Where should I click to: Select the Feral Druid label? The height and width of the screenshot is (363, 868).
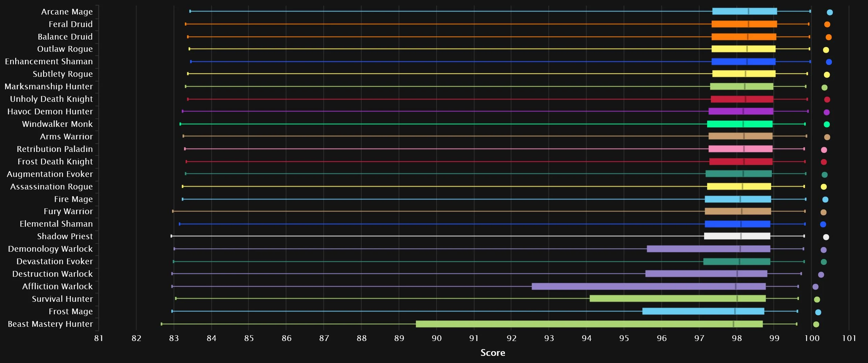[x=70, y=24]
